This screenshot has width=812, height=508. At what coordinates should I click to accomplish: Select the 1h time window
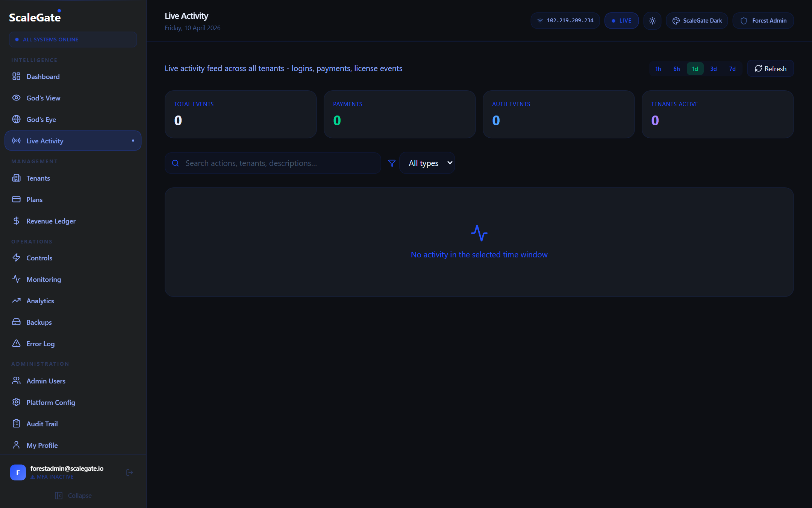[658, 68]
